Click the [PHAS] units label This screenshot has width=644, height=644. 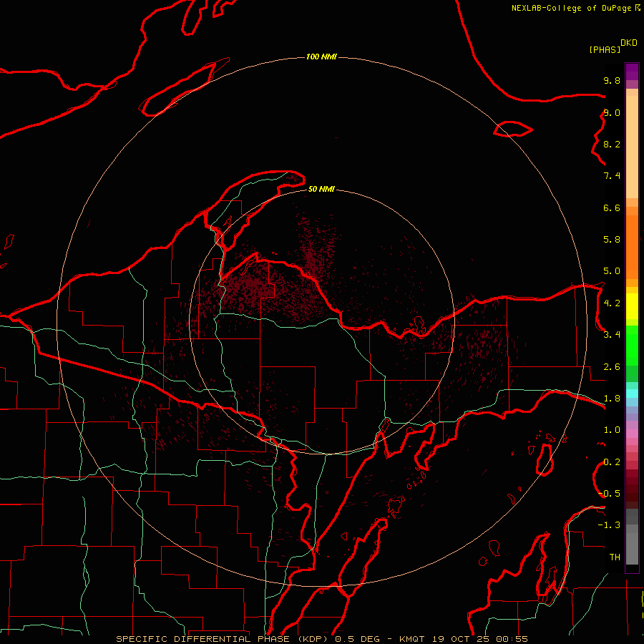605,50
